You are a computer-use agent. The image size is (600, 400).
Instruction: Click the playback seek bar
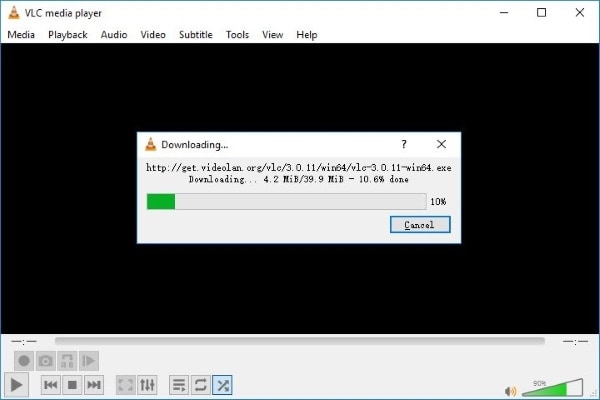coord(300,341)
